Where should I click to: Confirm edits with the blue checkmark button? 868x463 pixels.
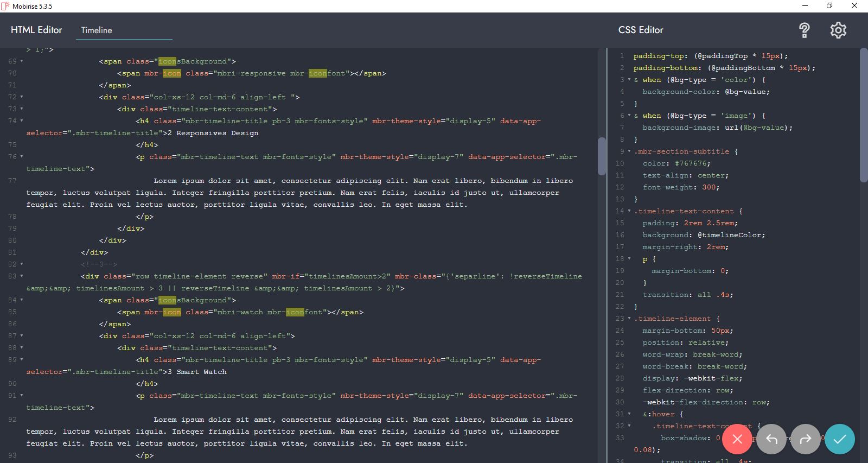coord(839,439)
